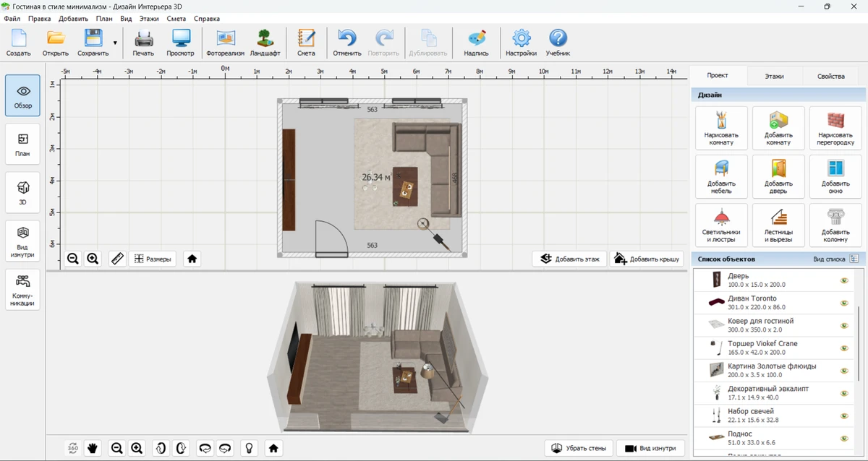Click the Создать new project icon
The width and height of the screenshot is (868, 461).
pos(19,43)
